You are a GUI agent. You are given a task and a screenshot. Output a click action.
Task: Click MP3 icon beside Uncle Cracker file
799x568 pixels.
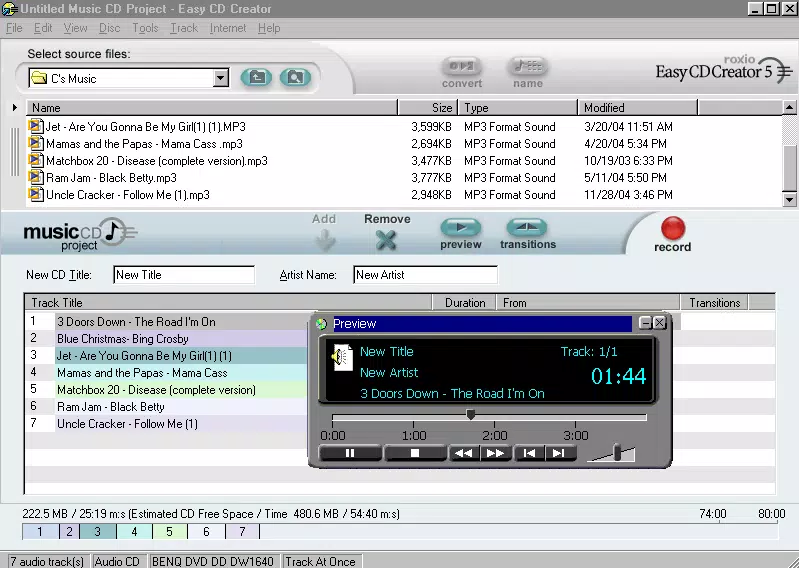(x=36, y=194)
